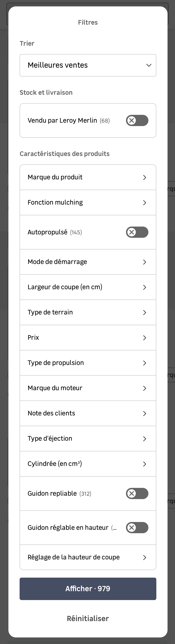Expand the 'Marque du produit' filter section

(88, 177)
